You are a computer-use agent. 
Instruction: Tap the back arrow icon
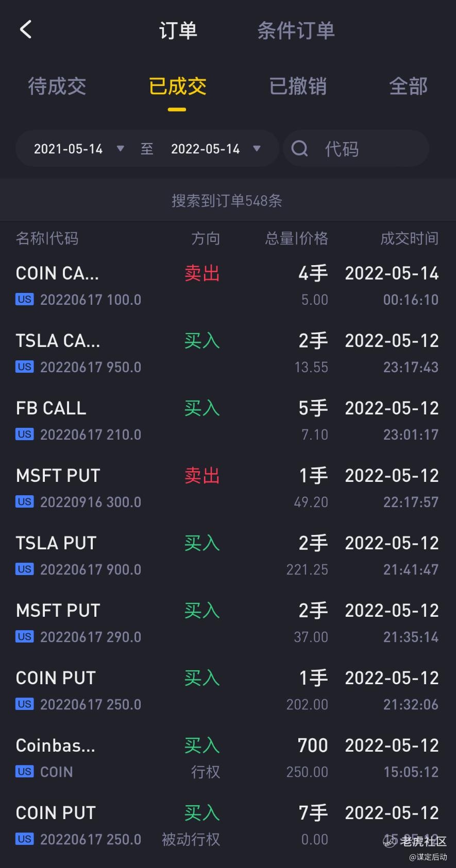click(x=26, y=29)
